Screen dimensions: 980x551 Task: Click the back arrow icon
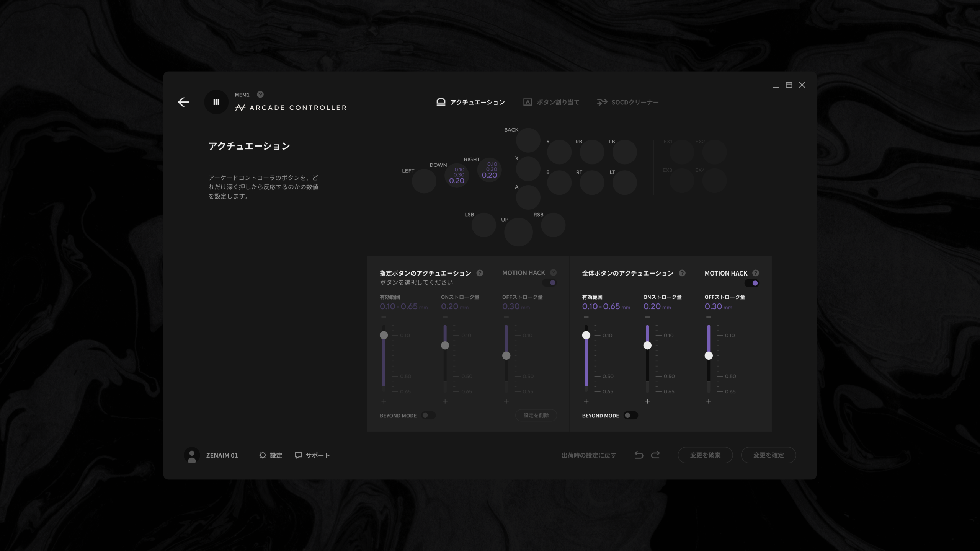coord(184,102)
